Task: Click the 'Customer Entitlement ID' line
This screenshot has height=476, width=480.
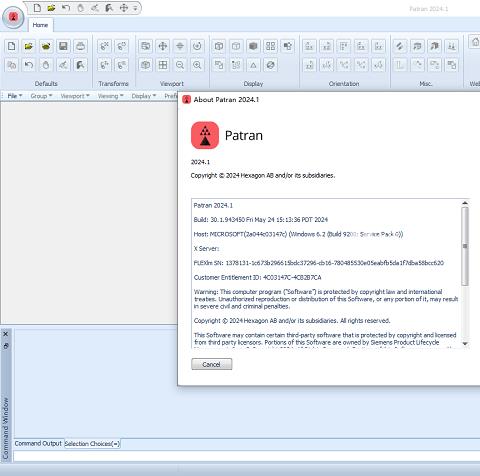Action: (x=257, y=277)
